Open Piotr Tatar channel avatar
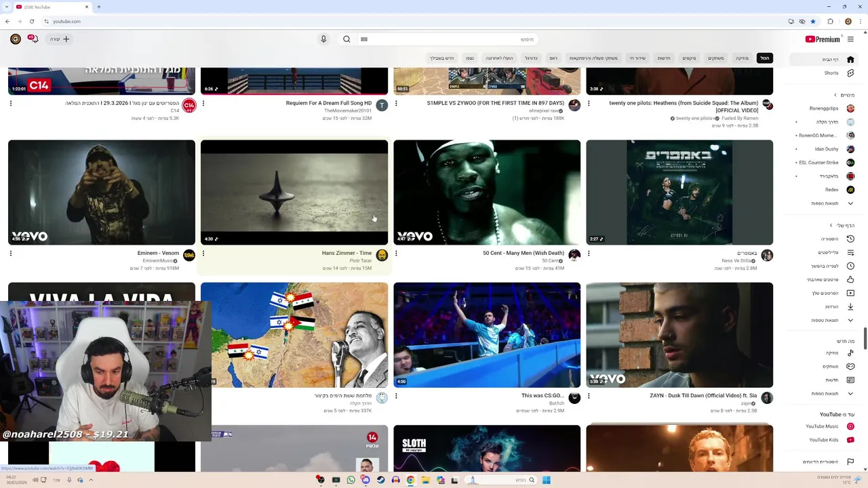The height and width of the screenshot is (488, 868). (382, 255)
